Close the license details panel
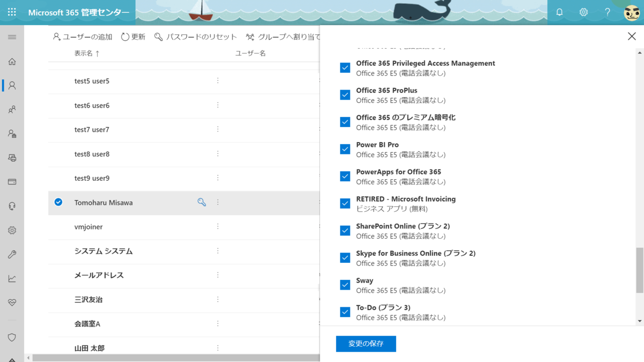Screen dimensions: 644x362 click(x=632, y=36)
